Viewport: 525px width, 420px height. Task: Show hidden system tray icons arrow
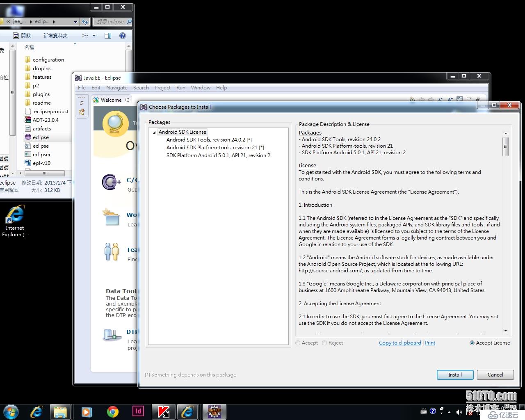coord(450,412)
